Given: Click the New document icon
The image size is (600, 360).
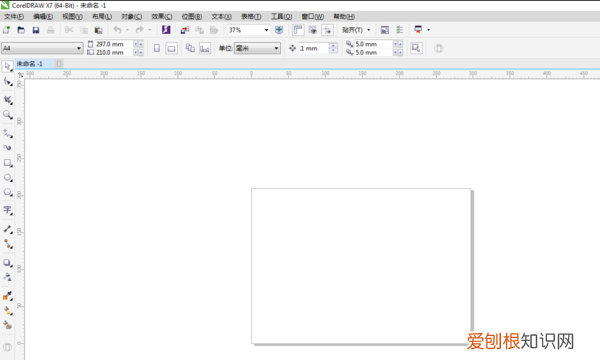Looking at the screenshot, I should (x=7, y=30).
